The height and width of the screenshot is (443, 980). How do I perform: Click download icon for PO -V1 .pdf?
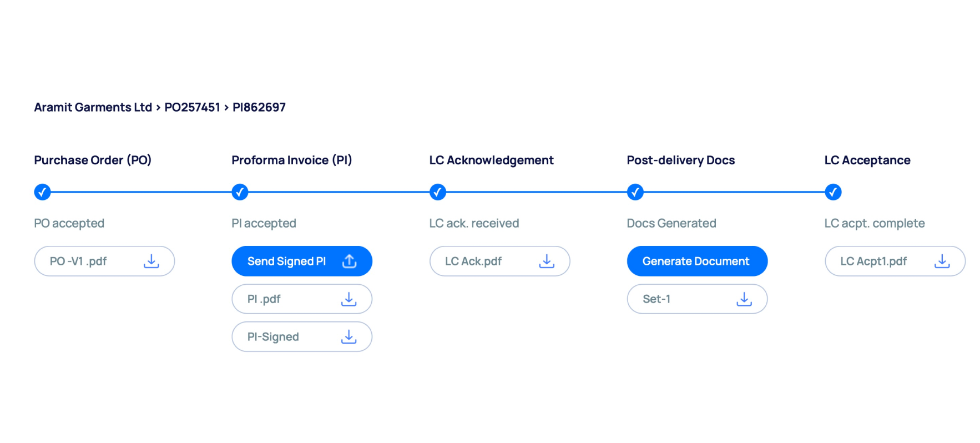pos(151,261)
